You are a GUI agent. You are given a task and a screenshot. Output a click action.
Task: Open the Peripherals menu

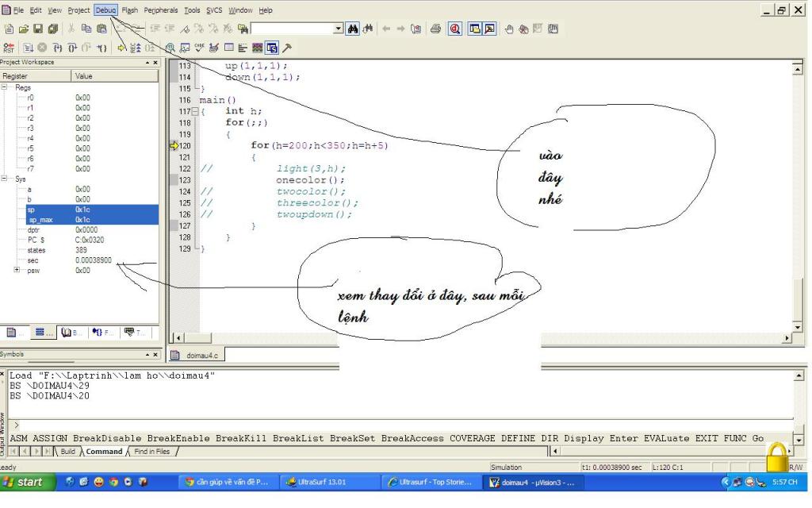[x=161, y=10]
